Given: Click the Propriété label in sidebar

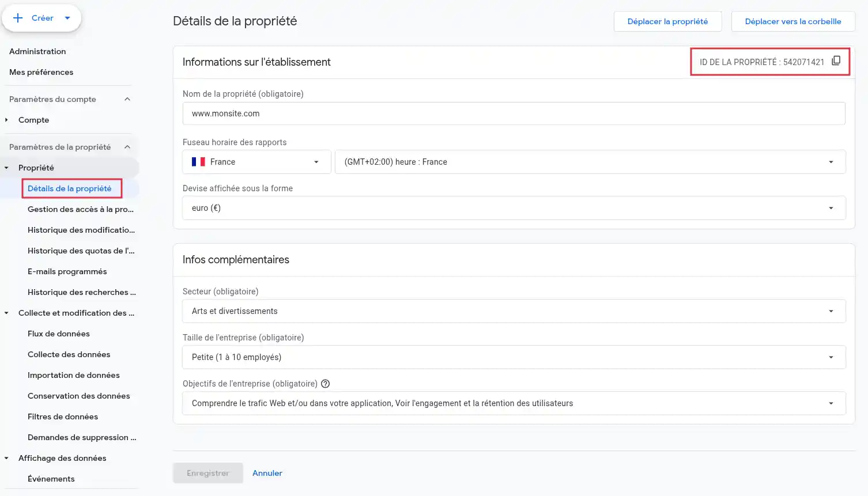Looking at the screenshot, I should coord(36,168).
